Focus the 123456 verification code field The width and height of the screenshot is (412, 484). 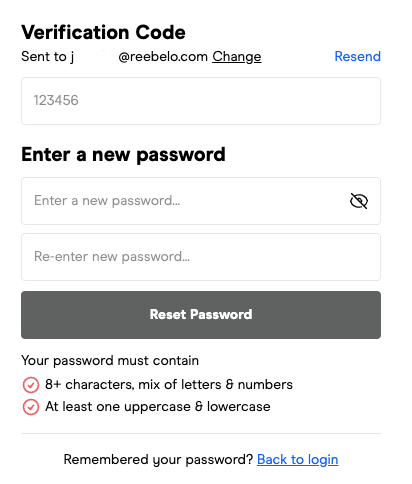coord(201,101)
